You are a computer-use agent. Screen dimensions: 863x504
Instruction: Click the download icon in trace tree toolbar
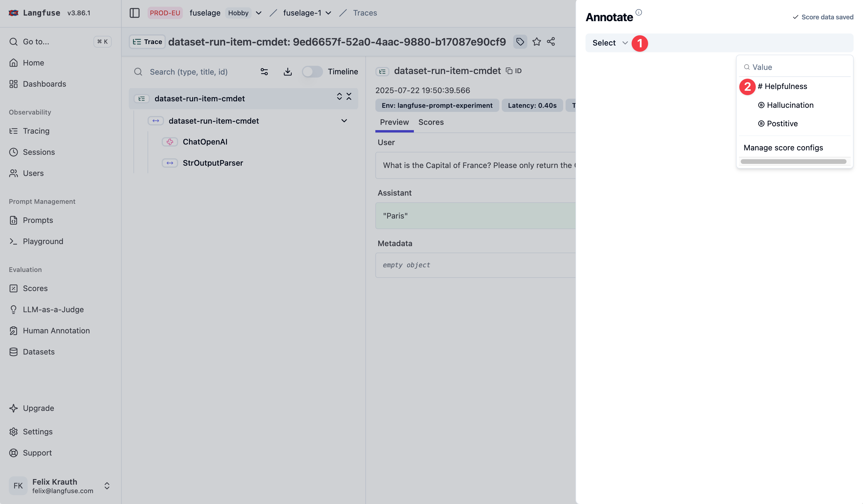coord(287,71)
